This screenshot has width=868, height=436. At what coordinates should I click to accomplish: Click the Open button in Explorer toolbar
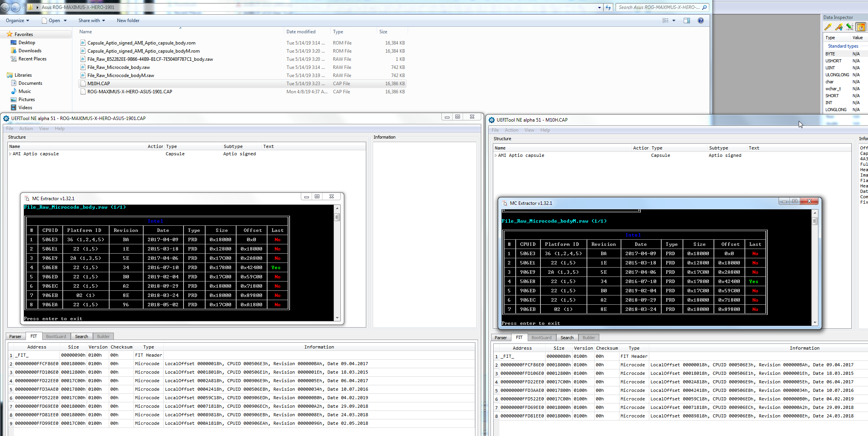click(x=51, y=21)
